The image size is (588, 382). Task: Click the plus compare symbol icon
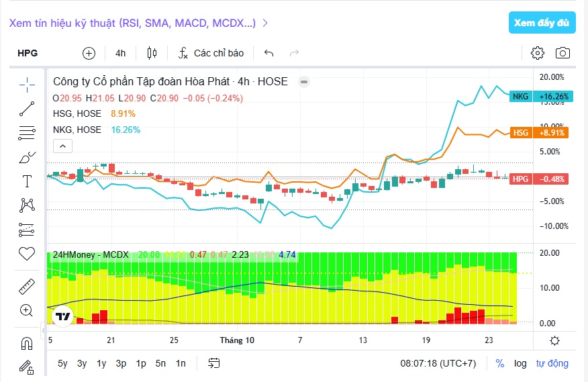(89, 53)
